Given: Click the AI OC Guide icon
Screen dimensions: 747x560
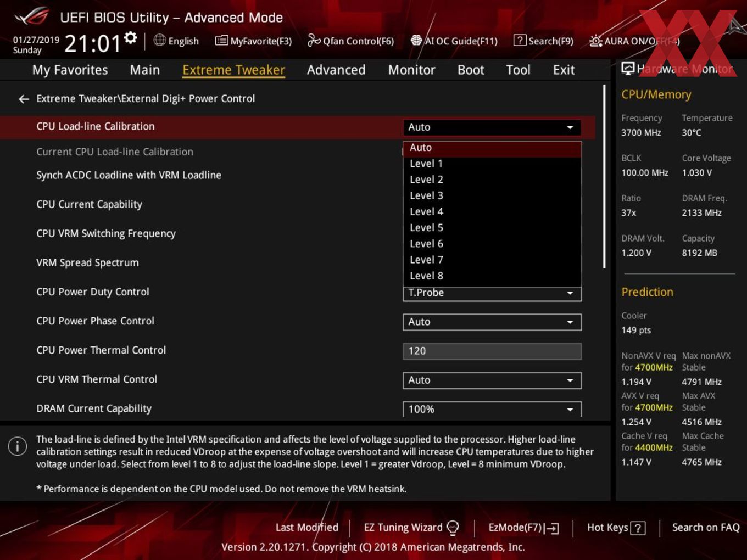Looking at the screenshot, I should [x=416, y=41].
